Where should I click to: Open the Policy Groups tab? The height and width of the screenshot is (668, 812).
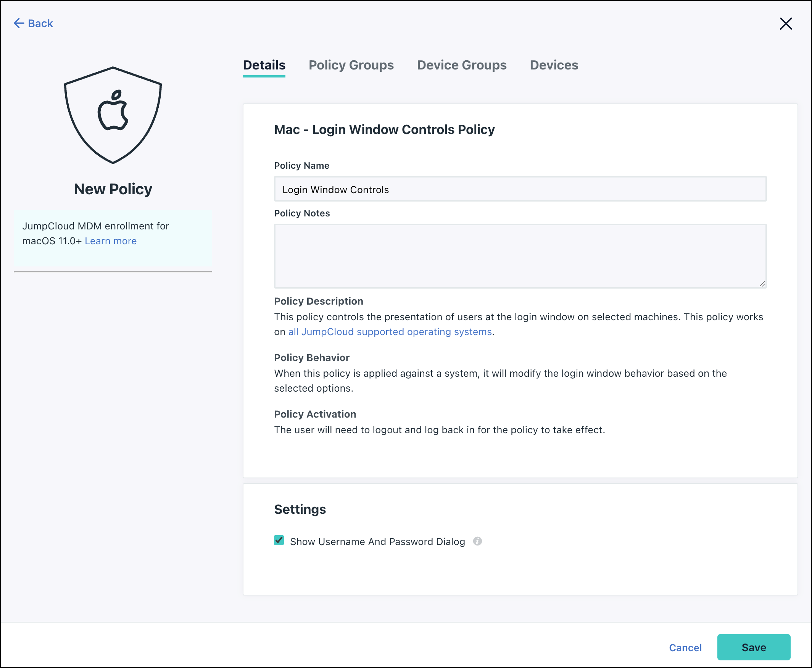click(x=351, y=65)
